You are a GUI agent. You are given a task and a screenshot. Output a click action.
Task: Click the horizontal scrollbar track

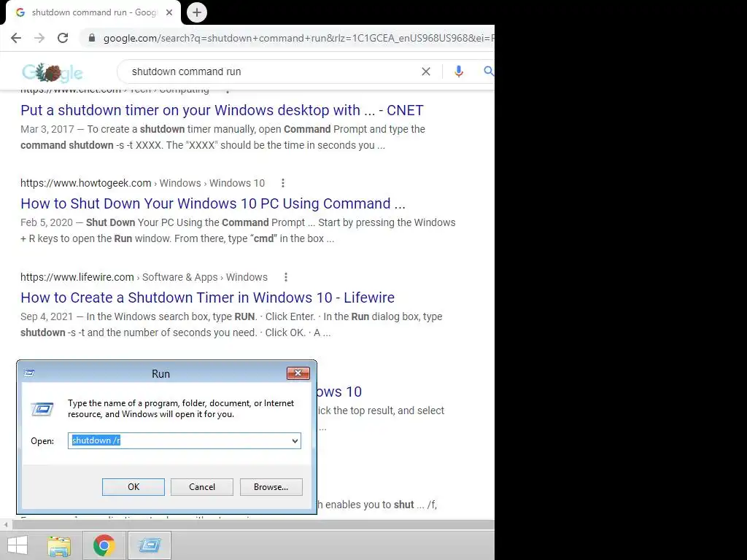(x=253, y=525)
